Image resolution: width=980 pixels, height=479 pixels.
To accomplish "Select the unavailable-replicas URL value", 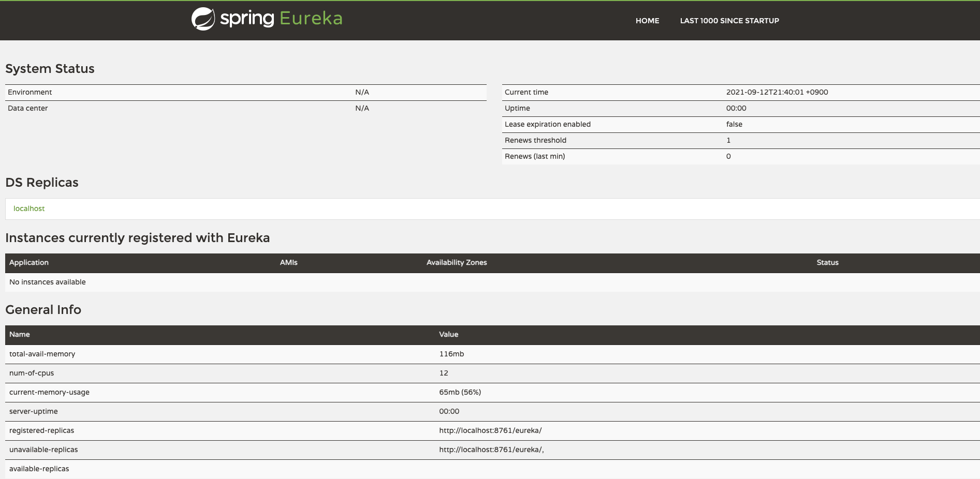I will click(491, 450).
